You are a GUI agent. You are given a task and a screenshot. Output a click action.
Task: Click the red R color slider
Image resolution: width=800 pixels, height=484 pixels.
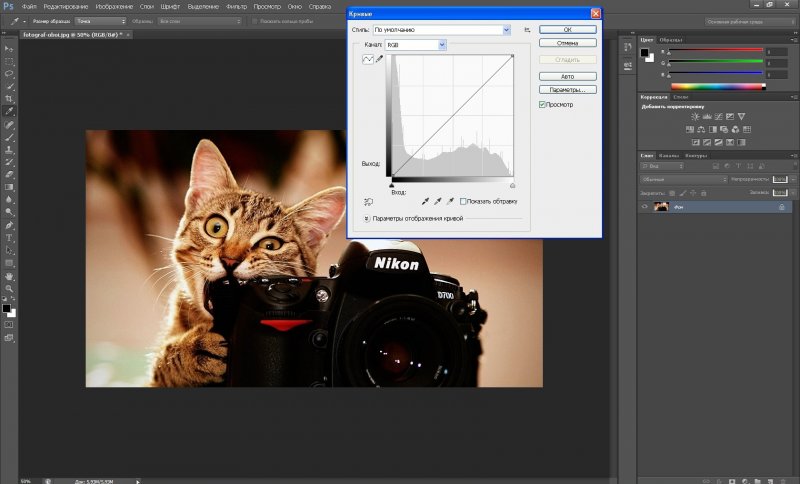pos(715,50)
